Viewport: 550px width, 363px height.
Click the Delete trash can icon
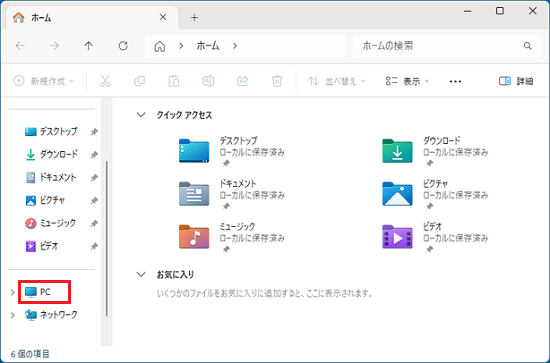[x=277, y=81]
